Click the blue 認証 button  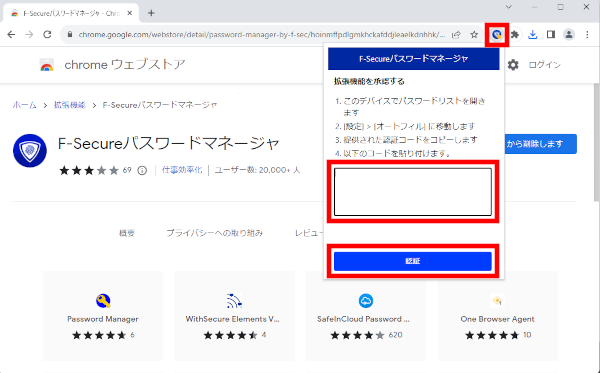click(x=413, y=261)
